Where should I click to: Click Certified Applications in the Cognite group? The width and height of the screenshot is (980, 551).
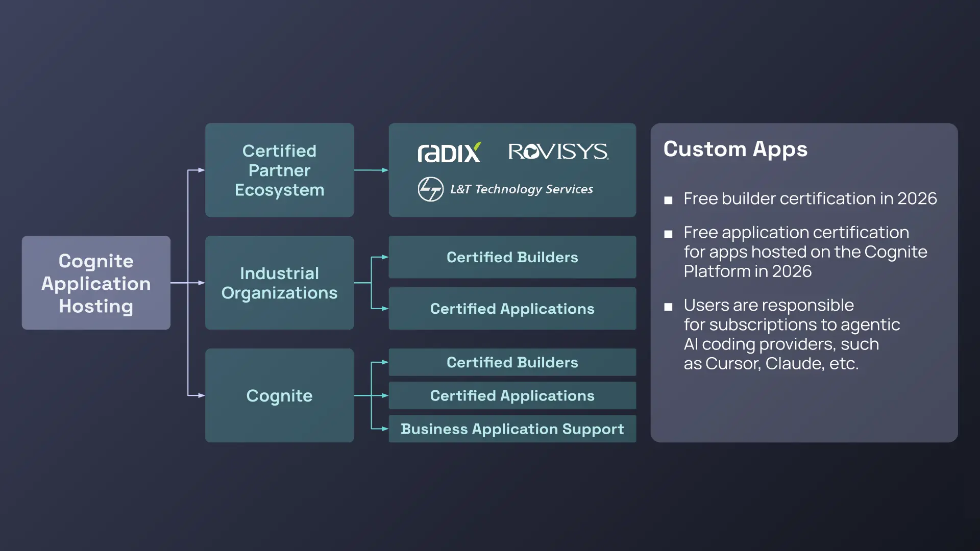coord(512,395)
